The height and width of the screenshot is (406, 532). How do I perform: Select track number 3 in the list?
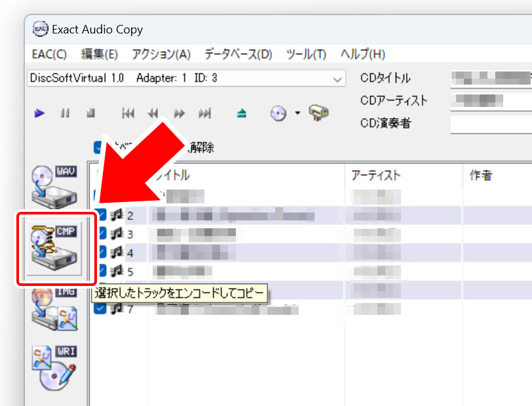click(x=130, y=234)
